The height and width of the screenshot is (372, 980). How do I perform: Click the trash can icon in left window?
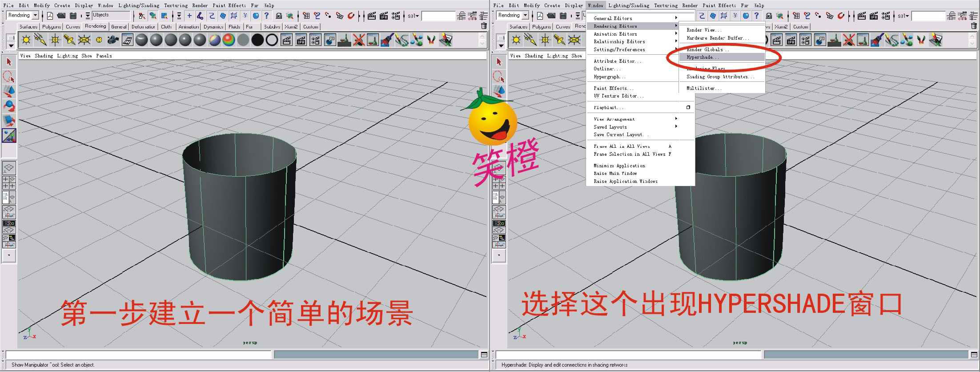point(484,26)
